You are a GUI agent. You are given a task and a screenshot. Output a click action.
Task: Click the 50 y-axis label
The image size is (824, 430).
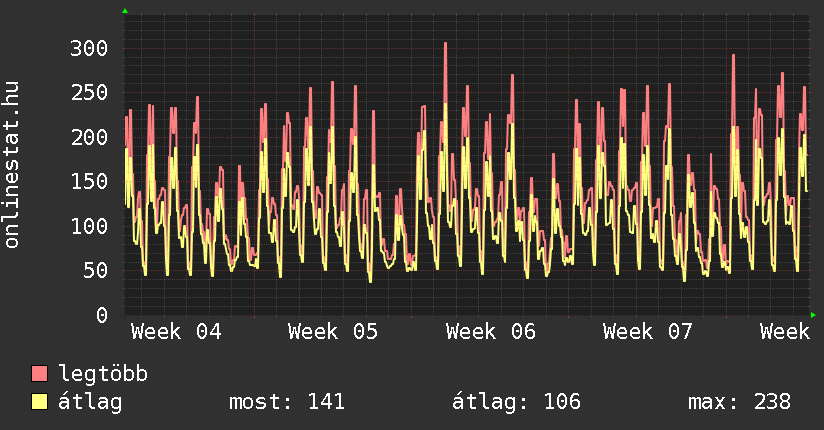point(94,270)
